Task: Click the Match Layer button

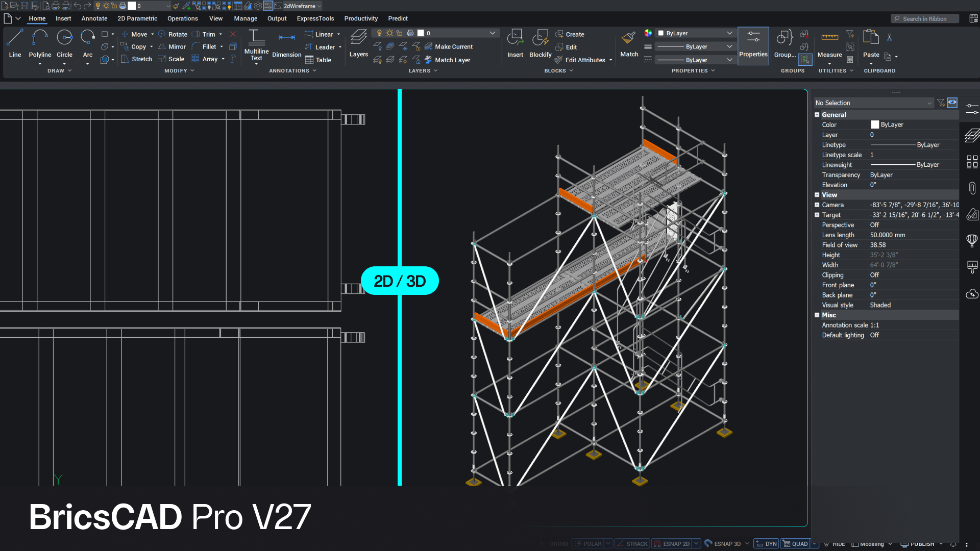Action: click(447, 60)
